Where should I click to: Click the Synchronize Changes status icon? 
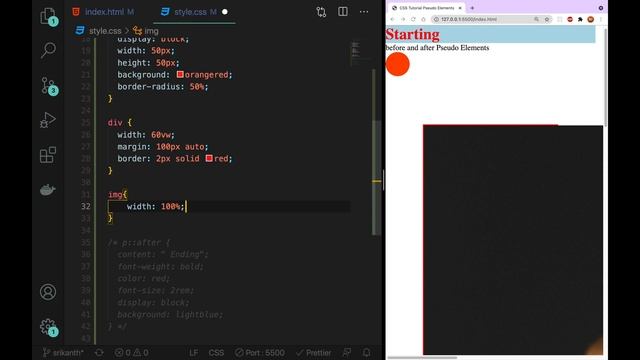click(x=99, y=353)
